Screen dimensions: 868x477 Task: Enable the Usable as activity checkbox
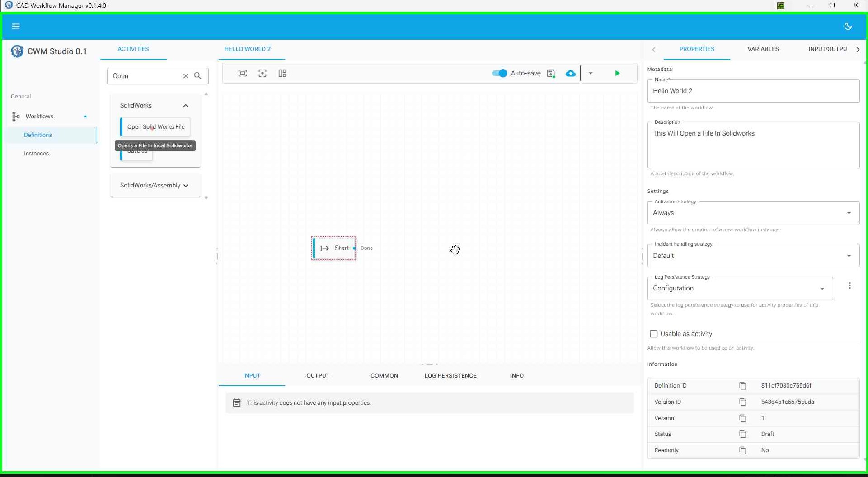click(653, 333)
